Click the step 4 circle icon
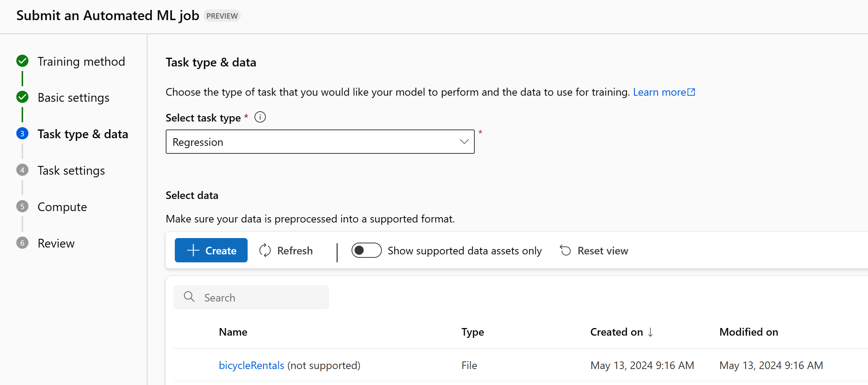Viewport: 868px width, 385px height. 22,170
